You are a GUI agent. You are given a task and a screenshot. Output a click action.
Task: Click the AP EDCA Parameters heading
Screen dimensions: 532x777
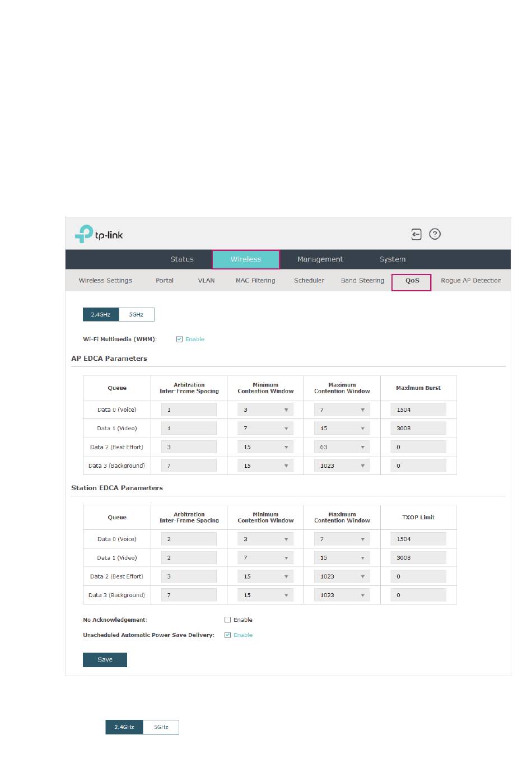(x=109, y=359)
